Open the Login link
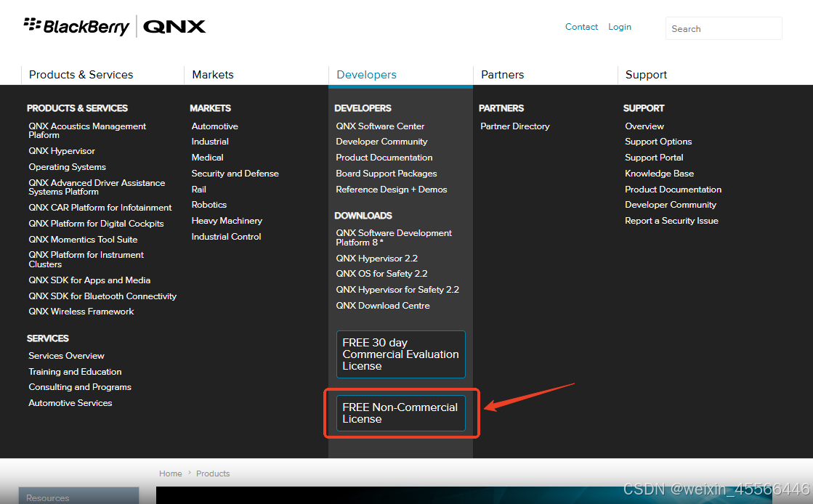 click(620, 26)
